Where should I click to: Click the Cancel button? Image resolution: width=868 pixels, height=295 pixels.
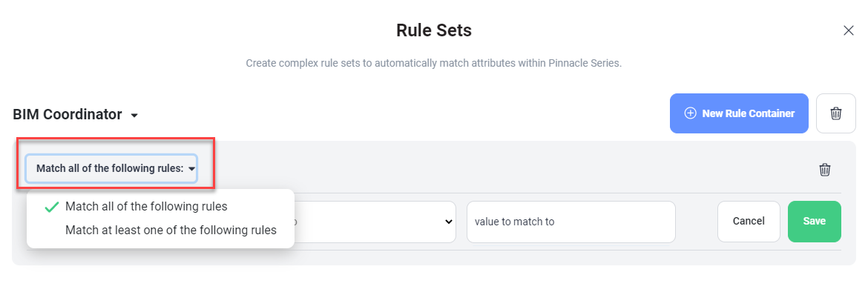point(749,222)
